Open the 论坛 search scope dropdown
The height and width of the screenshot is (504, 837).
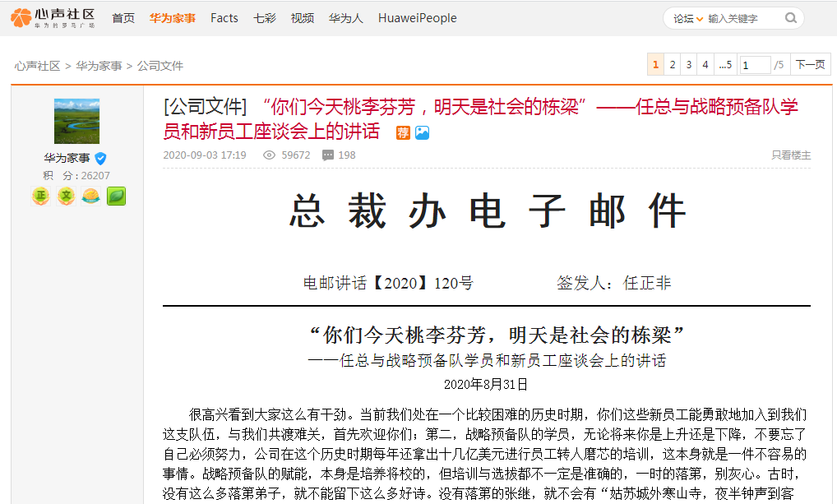687,19
